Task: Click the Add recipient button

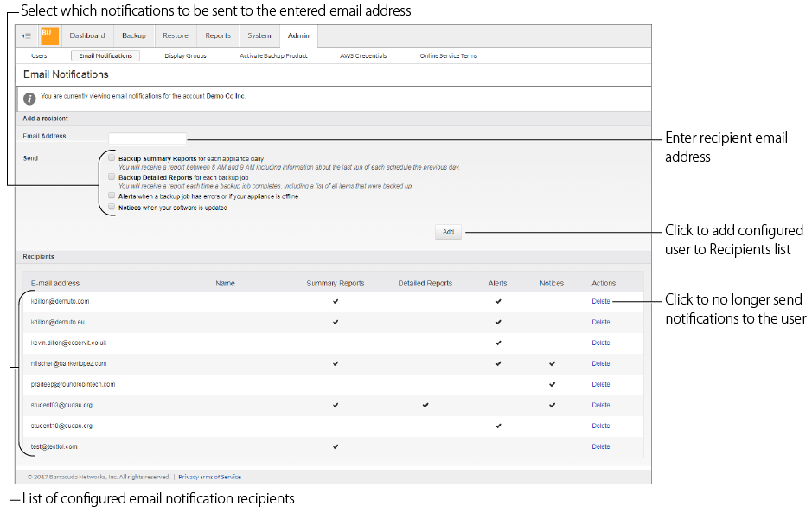Action: click(448, 232)
